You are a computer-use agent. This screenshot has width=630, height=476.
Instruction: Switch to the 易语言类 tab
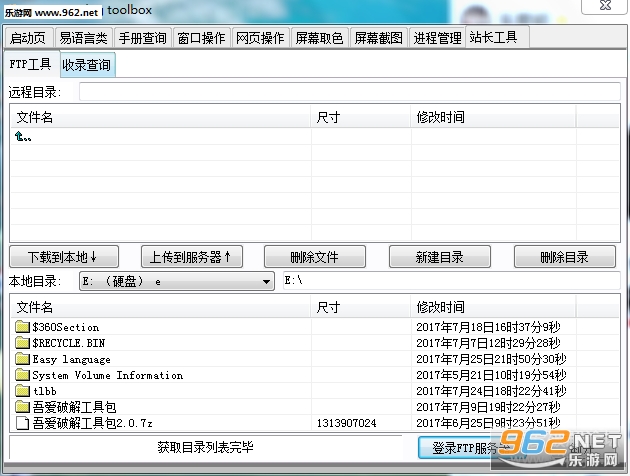(84, 38)
